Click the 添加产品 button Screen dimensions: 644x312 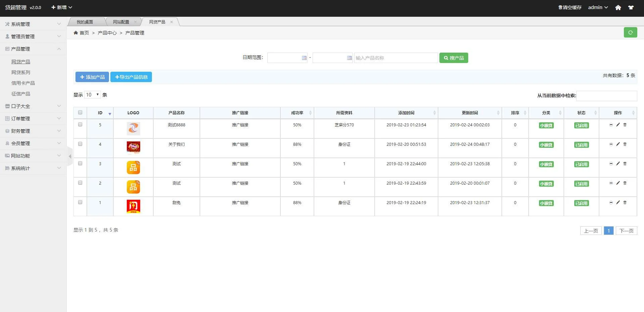click(x=92, y=77)
